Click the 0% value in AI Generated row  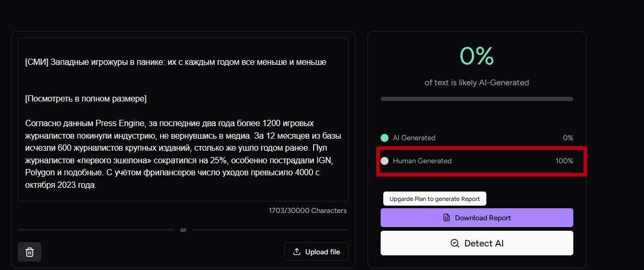pyautogui.click(x=568, y=138)
